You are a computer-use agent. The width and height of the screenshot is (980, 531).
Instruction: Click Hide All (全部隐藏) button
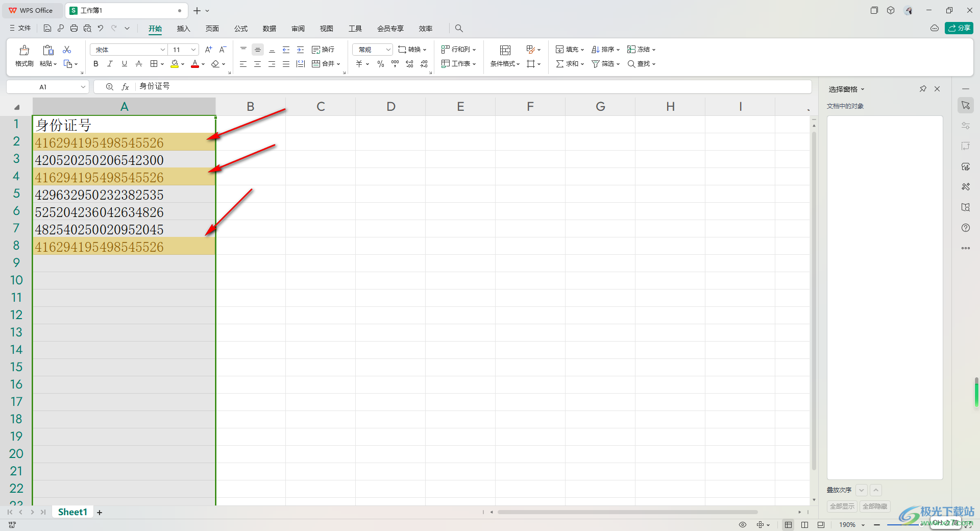[875, 506]
